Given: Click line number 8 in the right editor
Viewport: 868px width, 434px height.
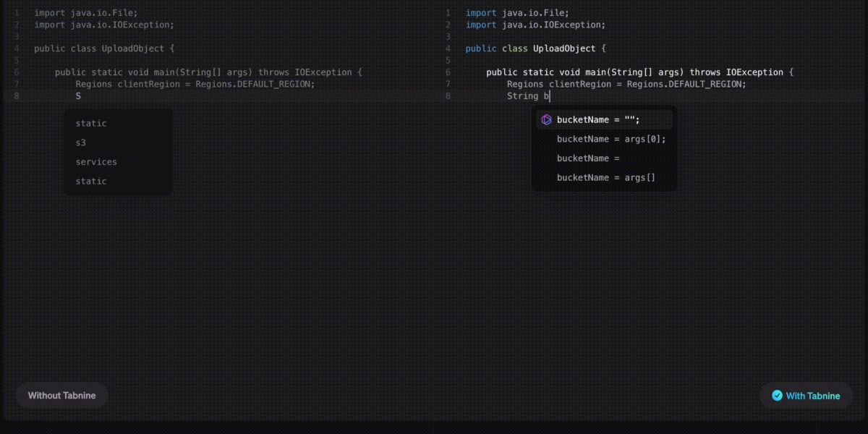Looking at the screenshot, I should pos(448,96).
